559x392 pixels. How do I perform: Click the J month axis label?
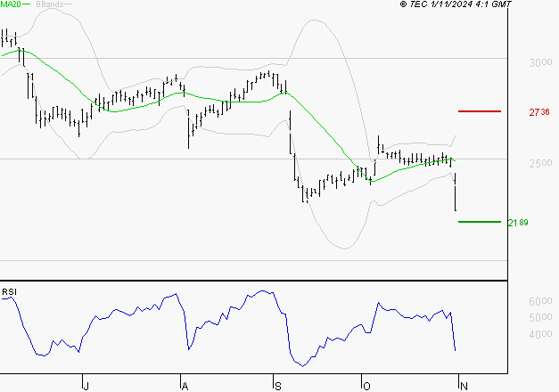[86, 386]
